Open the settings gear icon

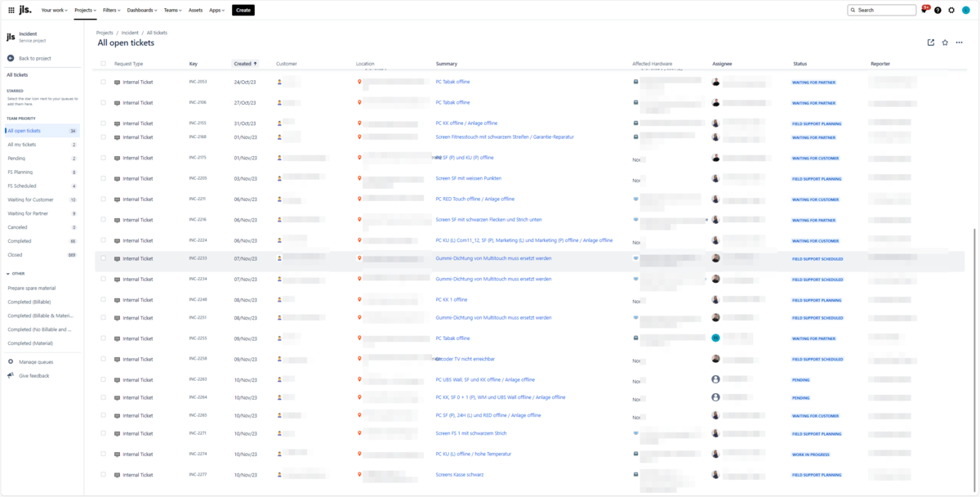[951, 11]
